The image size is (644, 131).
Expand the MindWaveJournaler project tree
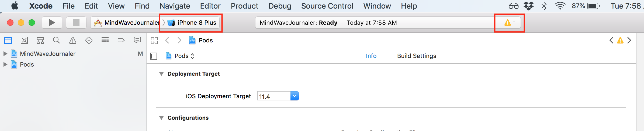click(x=5, y=54)
